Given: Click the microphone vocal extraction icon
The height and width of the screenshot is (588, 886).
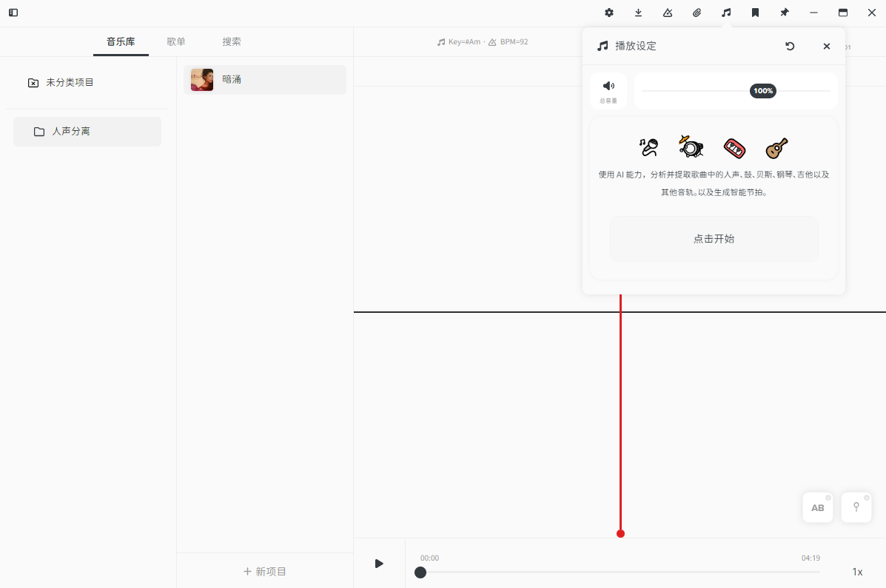Looking at the screenshot, I should coord(648,147).
